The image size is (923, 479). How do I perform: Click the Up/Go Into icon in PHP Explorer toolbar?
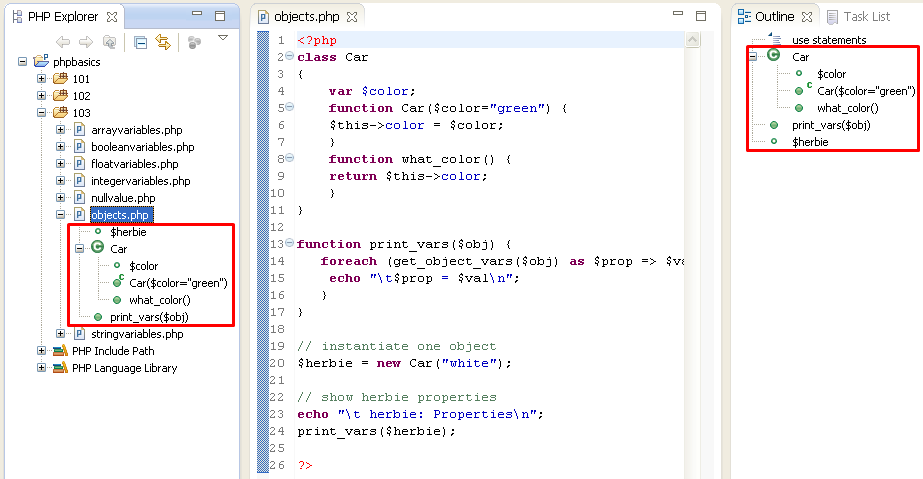109,42
